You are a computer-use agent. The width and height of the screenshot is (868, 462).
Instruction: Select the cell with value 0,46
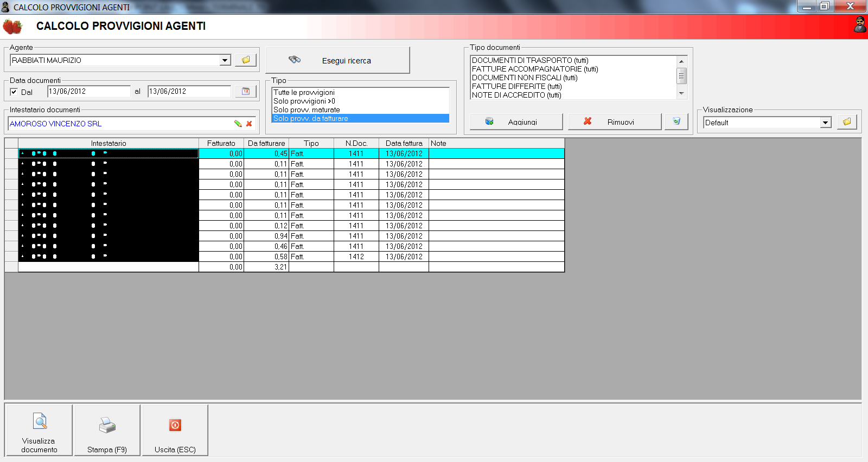point(266,246)
